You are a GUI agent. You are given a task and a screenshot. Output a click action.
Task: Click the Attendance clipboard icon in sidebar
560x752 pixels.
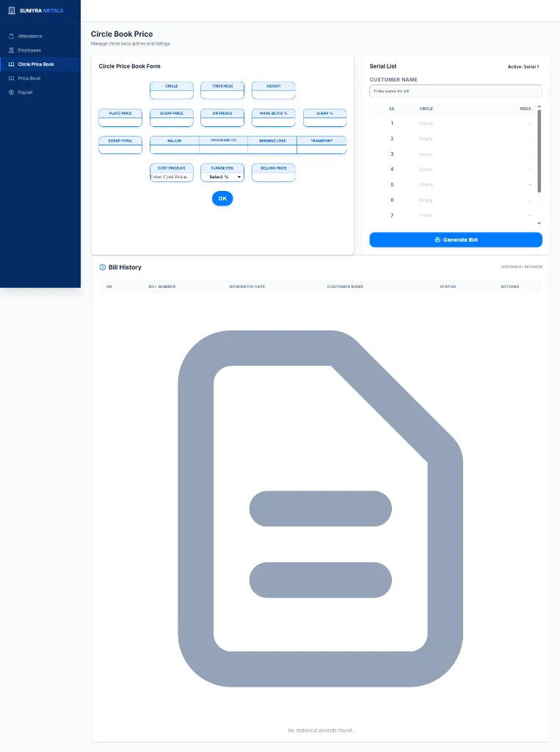(x=12, y=37)
